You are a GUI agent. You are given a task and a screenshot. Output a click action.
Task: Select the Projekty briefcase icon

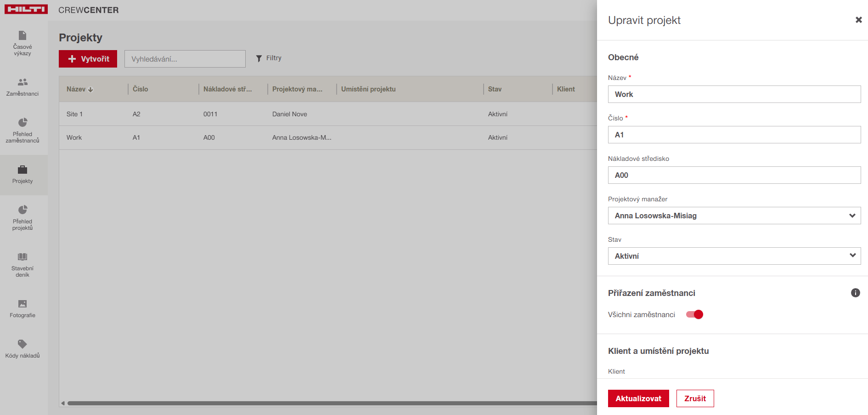[x=23, y=170]
